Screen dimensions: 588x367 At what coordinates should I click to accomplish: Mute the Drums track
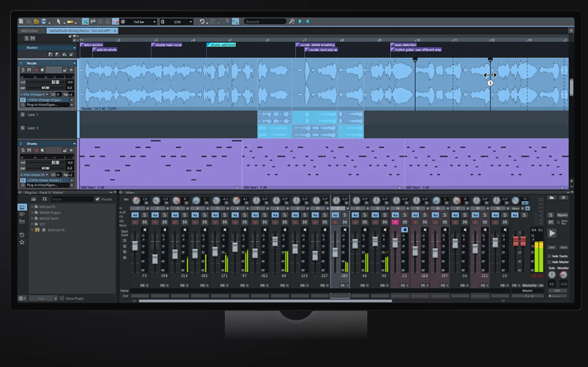29,150
